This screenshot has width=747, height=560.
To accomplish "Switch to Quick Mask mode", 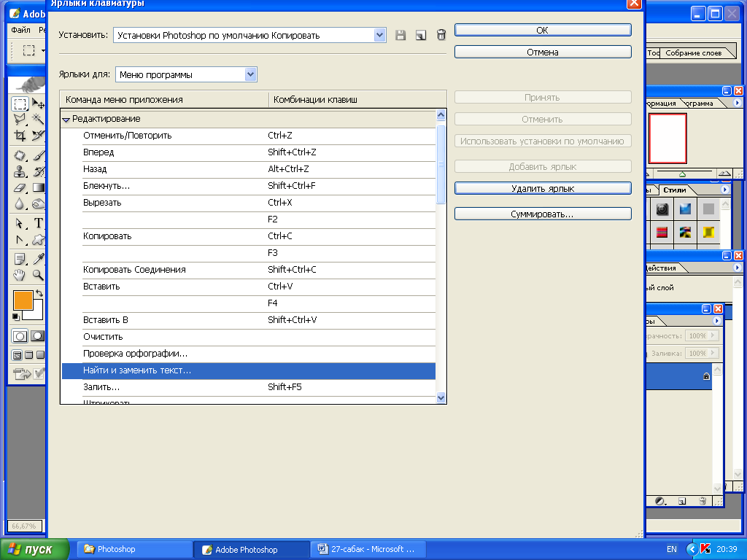I will click(x=38, y=336).
